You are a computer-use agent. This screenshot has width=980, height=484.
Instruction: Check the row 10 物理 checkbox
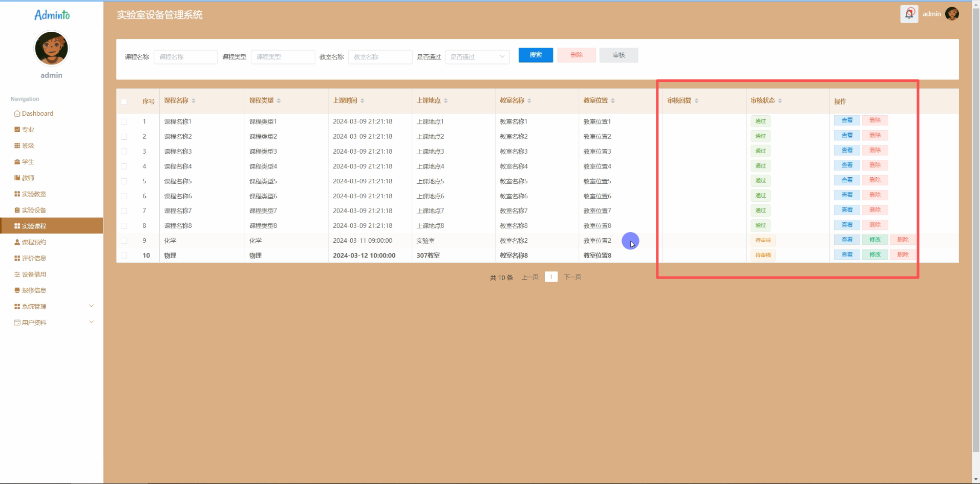[x=124, y=256]
